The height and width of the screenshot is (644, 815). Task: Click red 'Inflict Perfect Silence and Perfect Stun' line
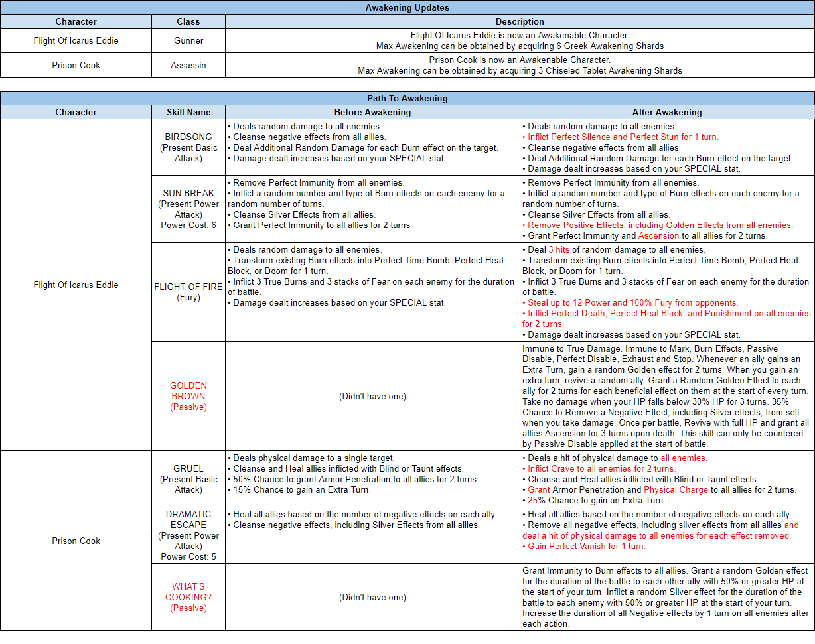point(623,137)
